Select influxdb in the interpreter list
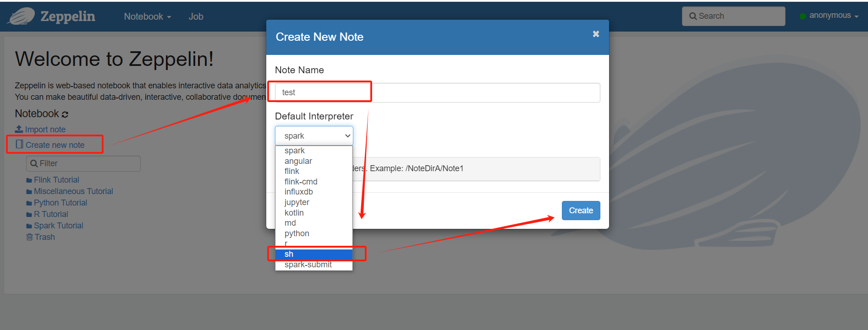The image size is (868, 330). tap(314, 192)
